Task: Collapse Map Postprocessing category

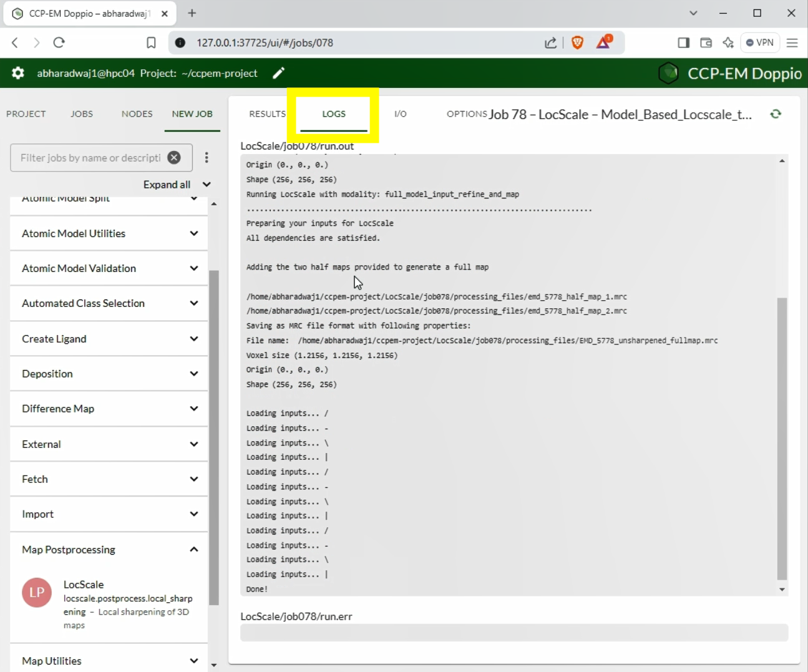Action: (109, 550)
